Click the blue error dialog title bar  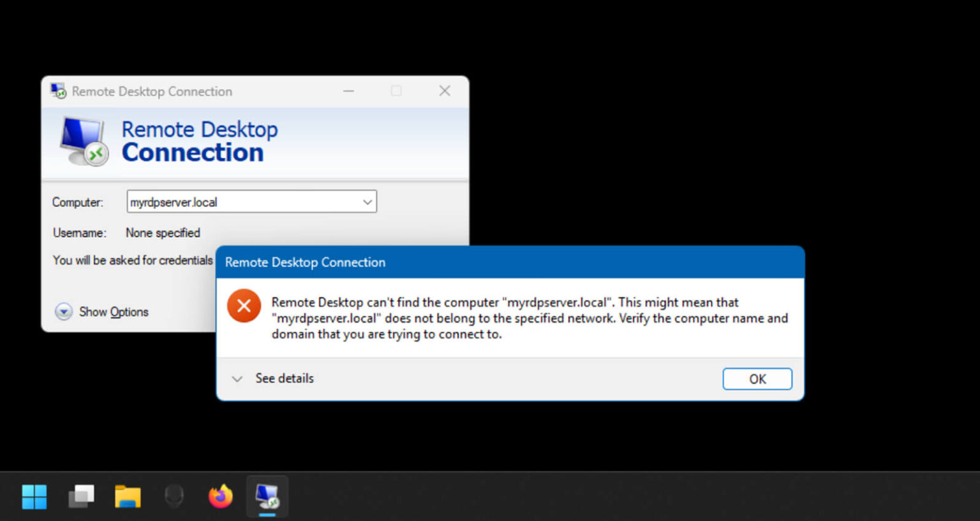pos(510,262)
